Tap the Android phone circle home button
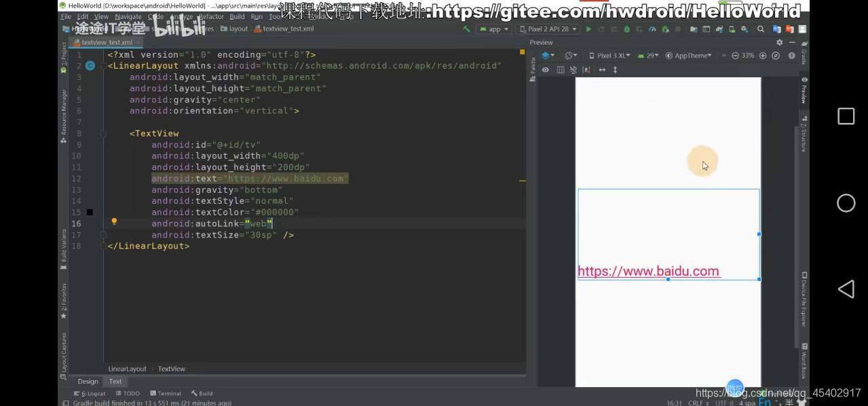868x406 pixels. [846, 203]
